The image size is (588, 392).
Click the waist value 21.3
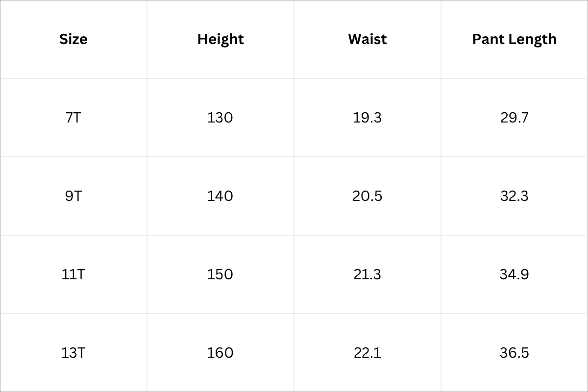pyautogui.click(x=367, y=274)
